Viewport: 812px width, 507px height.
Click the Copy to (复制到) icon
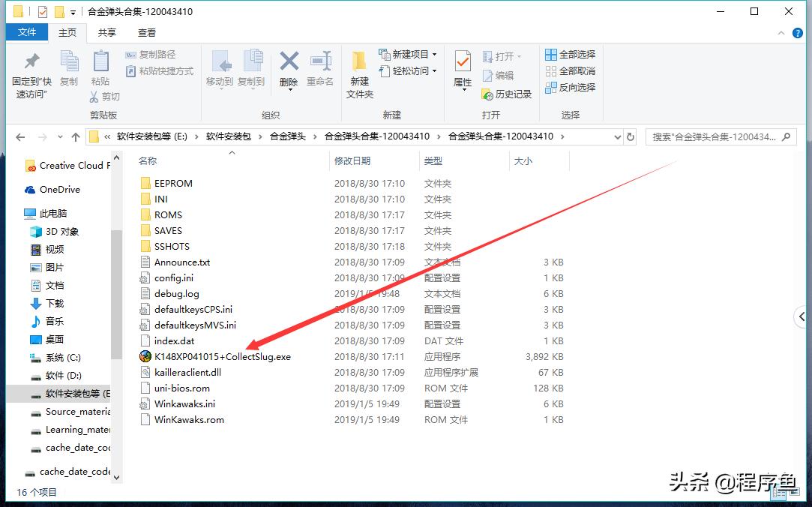pos(250,72)
